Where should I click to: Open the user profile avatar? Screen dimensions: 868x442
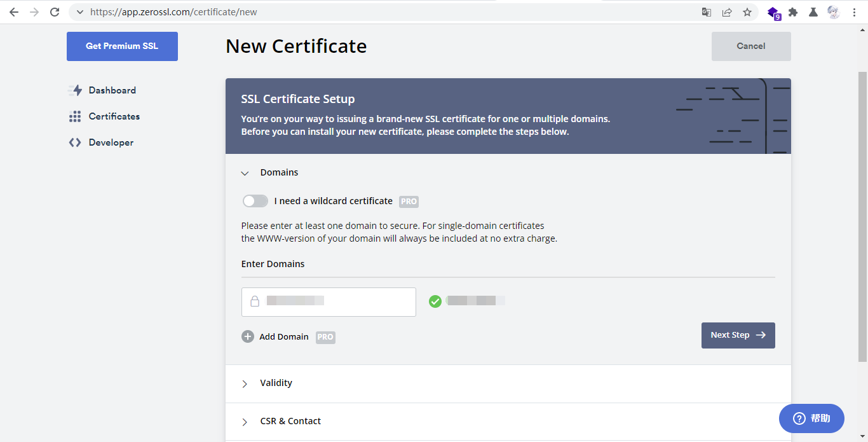(x=833, y=12)
